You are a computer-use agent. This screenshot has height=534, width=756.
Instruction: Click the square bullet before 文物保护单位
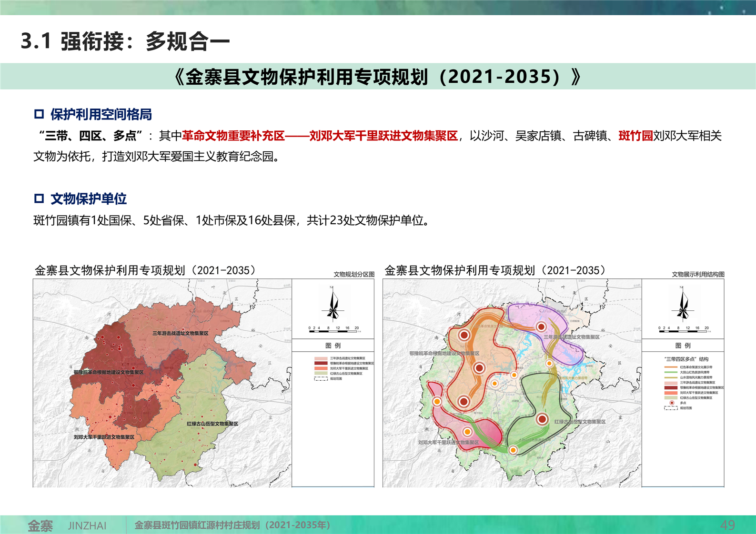pyautogui.click(x=39, y=198)
